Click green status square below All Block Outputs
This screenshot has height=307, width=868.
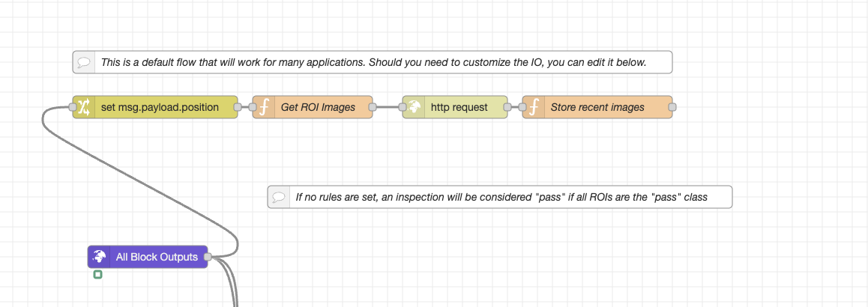(x=97, y=275)
